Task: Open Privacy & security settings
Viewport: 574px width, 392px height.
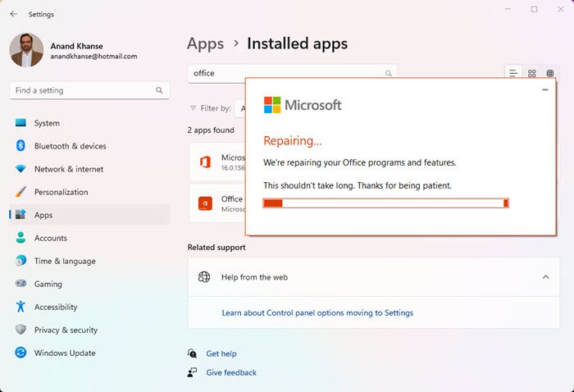Action: point(66,330)
